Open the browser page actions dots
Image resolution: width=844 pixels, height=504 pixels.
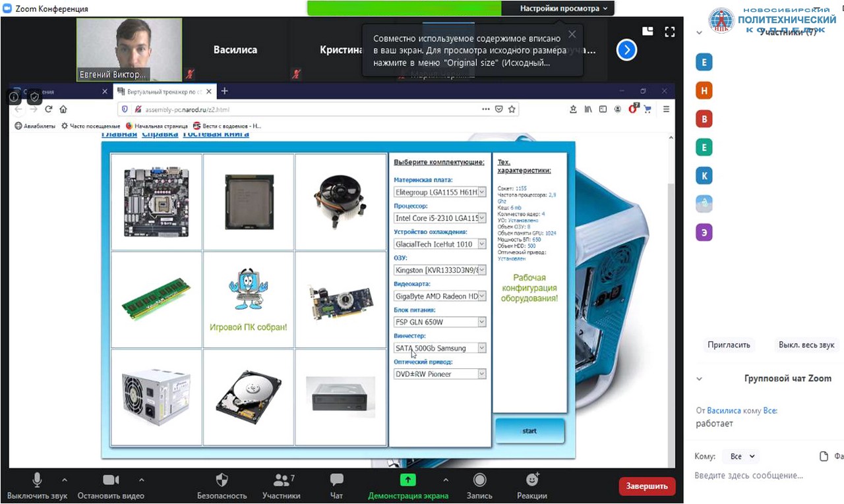(x=486, y=109)
